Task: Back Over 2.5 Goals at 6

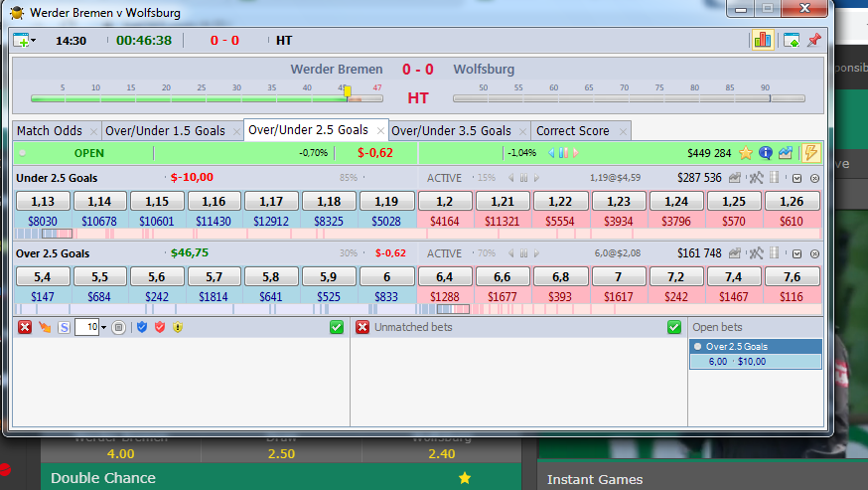Action: [386, 276]
